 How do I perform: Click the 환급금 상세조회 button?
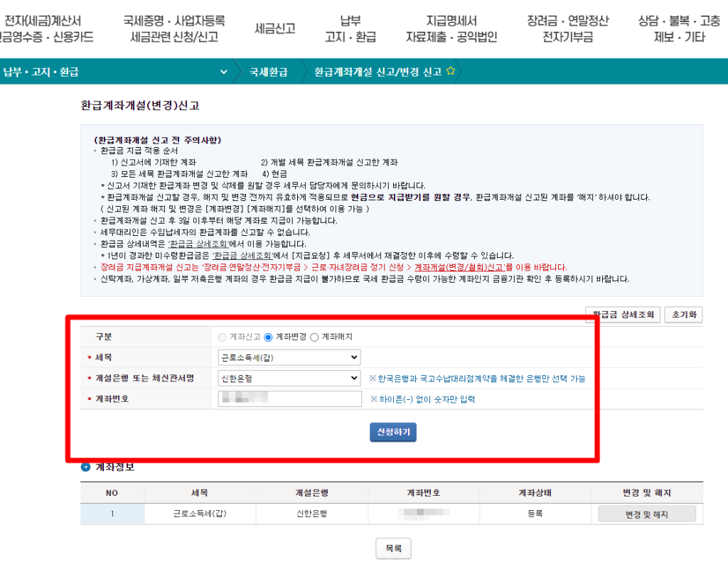point(623,315)
